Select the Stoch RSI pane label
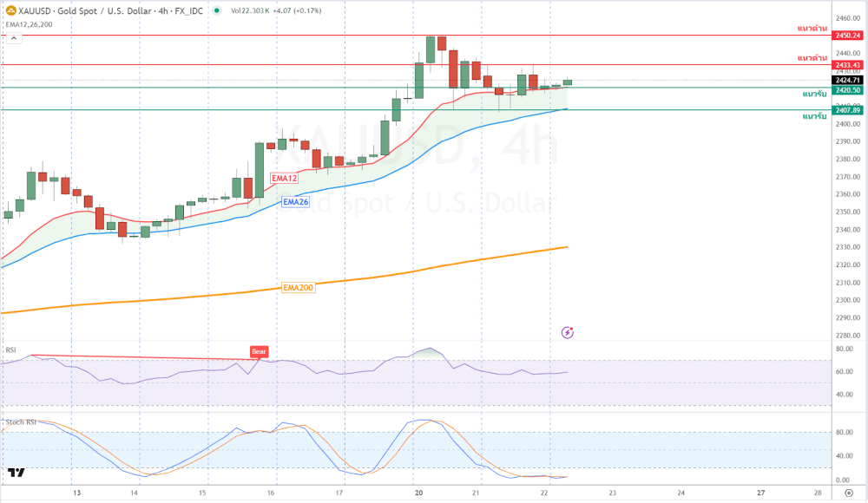Screen dimensions: 868x503 [x=19, y=423]
